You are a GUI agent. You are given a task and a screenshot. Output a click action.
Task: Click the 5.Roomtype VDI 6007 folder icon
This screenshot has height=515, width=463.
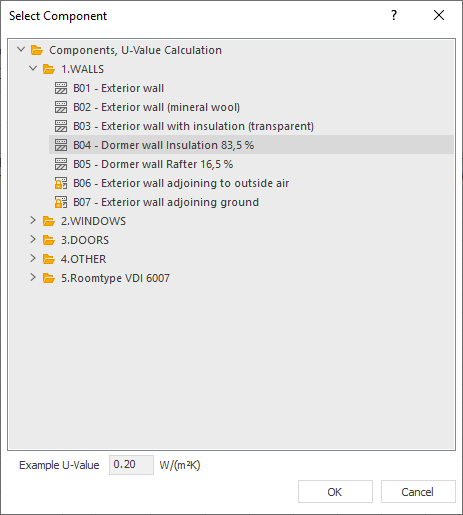pyautogui.click(x=49, y=278)
